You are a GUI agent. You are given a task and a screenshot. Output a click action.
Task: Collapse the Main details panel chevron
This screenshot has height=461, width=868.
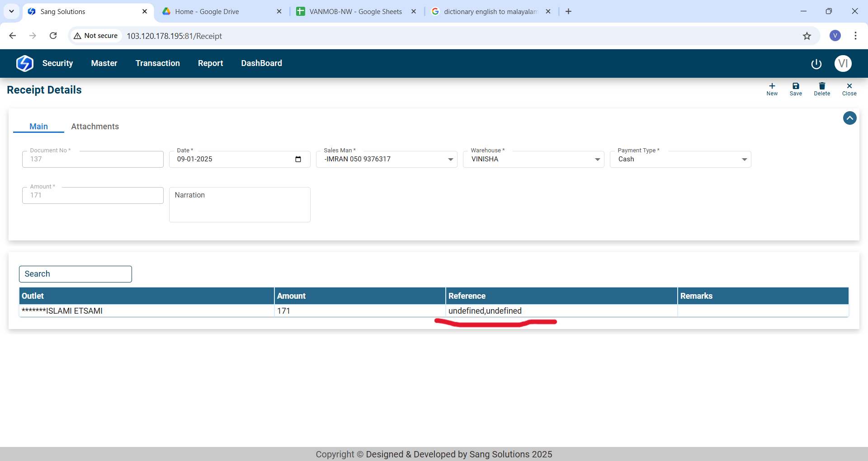pyautogui.click(x=849, y=118)
